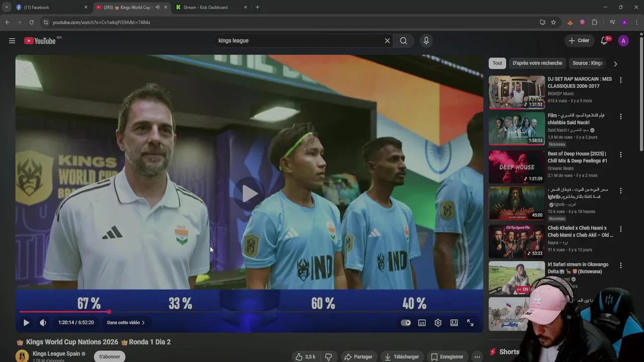Open Kings League Spain channel name
The image size is (644, 362).
pos(56,353)
